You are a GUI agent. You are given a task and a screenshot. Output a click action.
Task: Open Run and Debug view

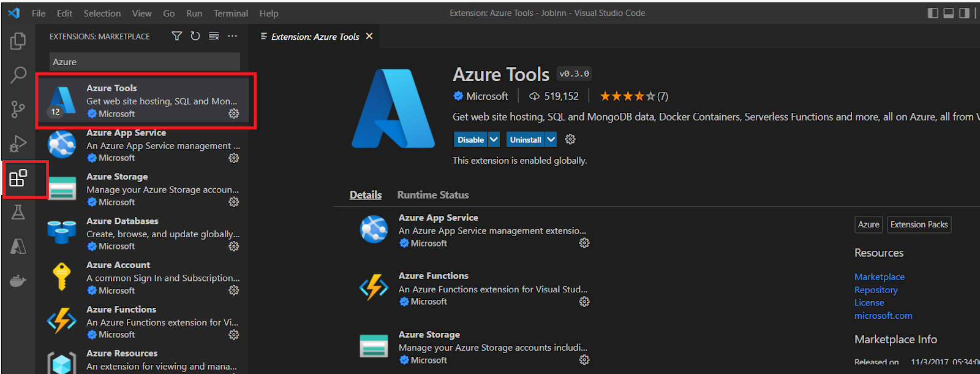[18, 143]
